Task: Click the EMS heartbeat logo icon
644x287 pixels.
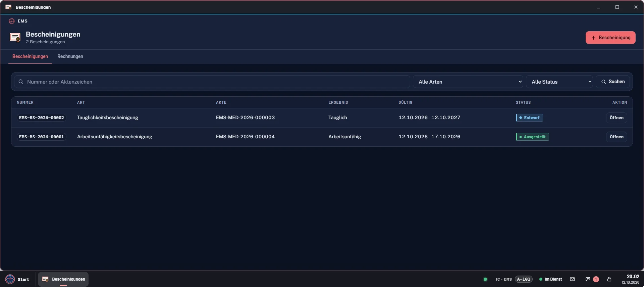Action: coord(12,21)
